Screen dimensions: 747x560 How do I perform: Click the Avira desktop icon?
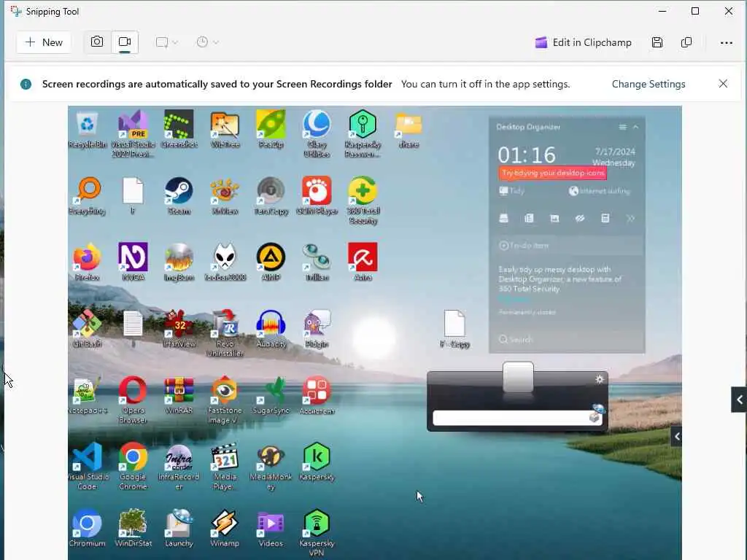[x=363, y=262]
